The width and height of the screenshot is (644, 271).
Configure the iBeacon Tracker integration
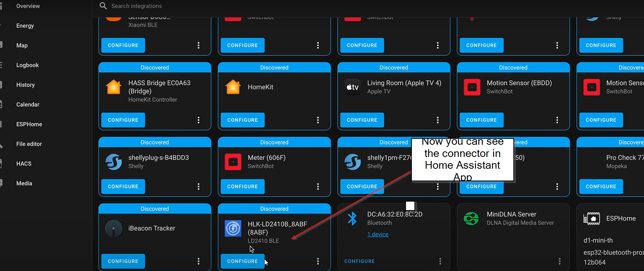click(x=123, y=261)
